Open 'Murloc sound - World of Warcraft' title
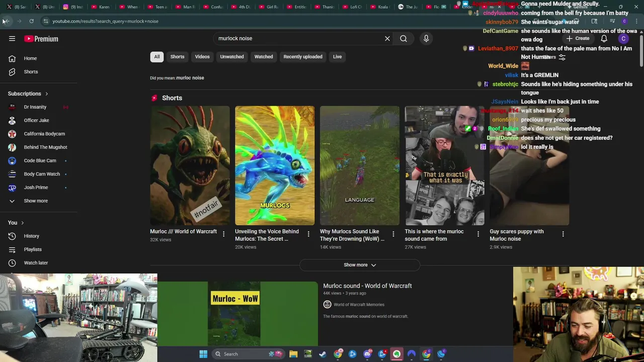The width and height of the screenshot is (644, 362). pos(367,286)
